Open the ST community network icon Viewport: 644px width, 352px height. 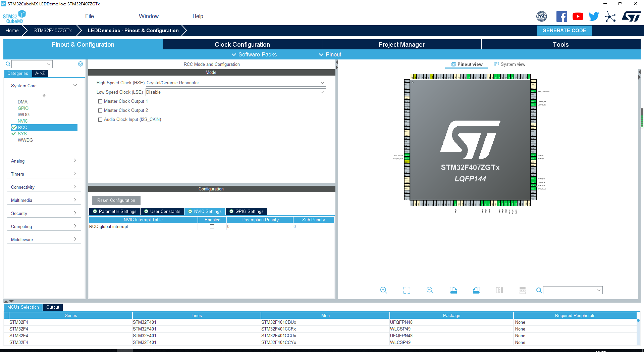pos(610,16)
